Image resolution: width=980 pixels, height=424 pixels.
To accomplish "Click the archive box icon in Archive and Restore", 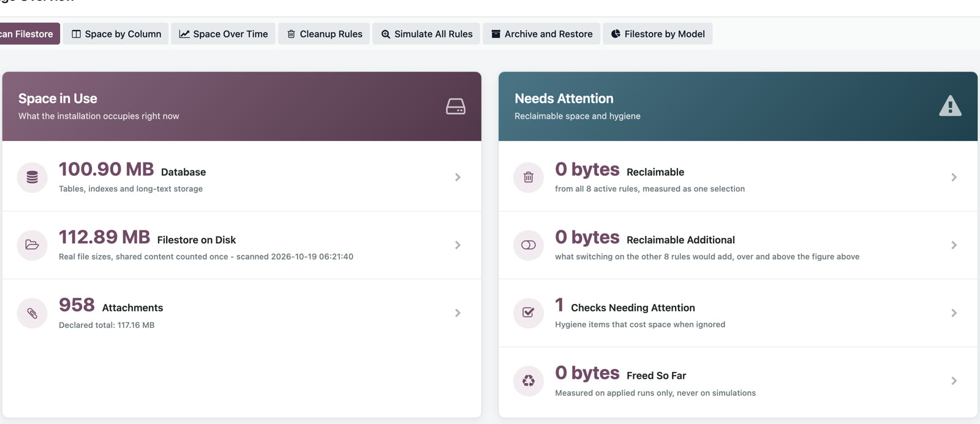I will (496, 34).
